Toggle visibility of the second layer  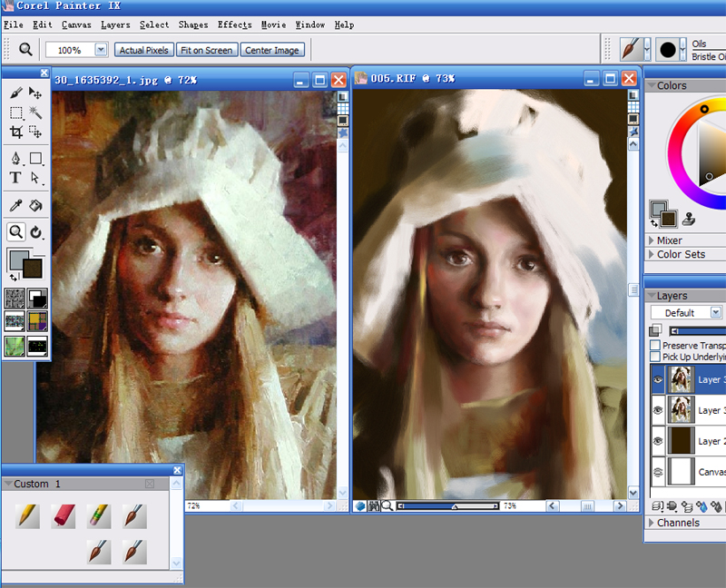point(658,410)
